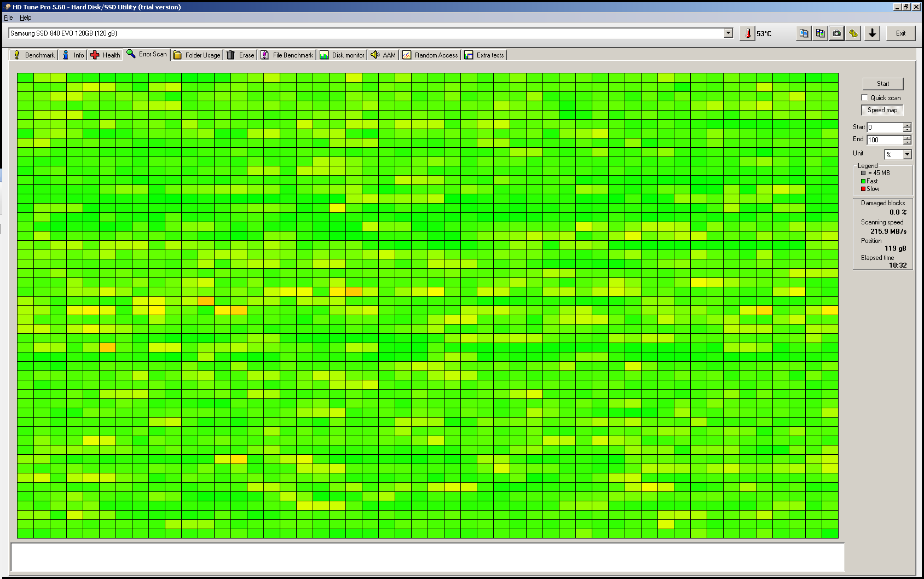Open the Health tab

[x=105, y=55]
